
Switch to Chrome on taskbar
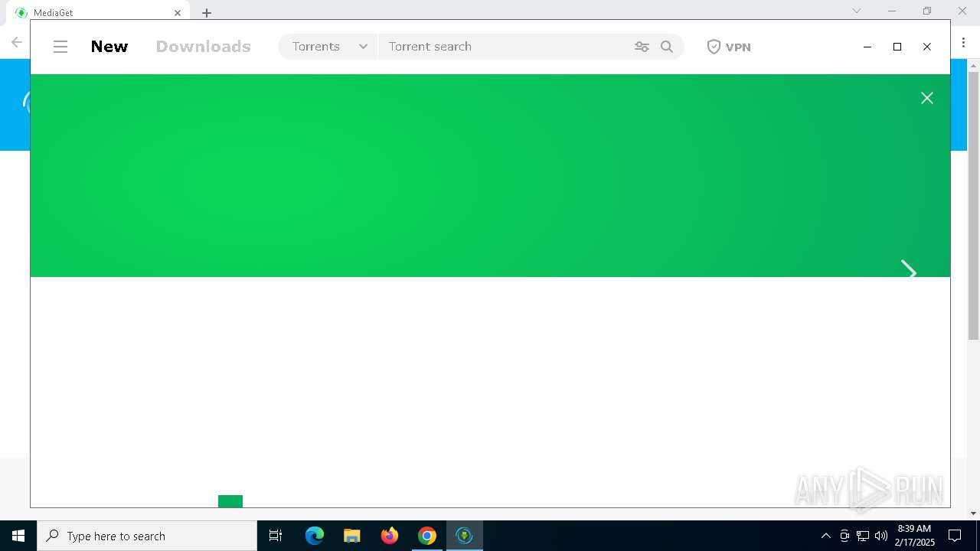click(x=427, y=536)
